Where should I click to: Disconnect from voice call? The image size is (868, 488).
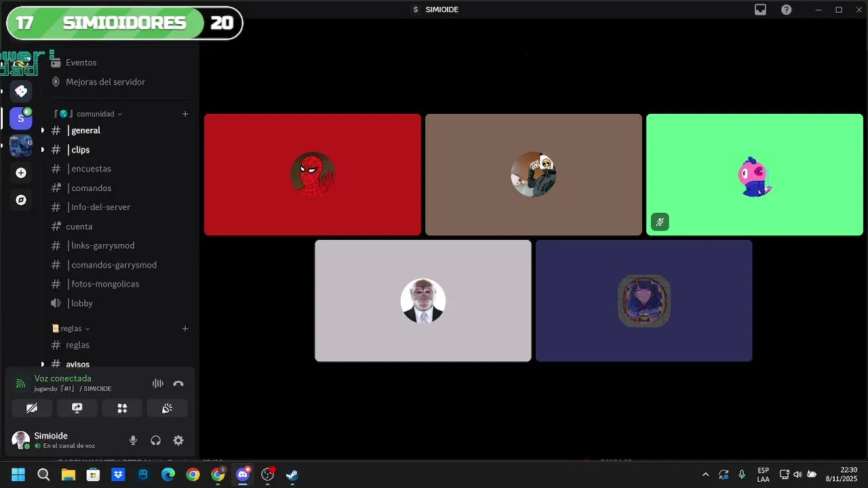point(178,384)
